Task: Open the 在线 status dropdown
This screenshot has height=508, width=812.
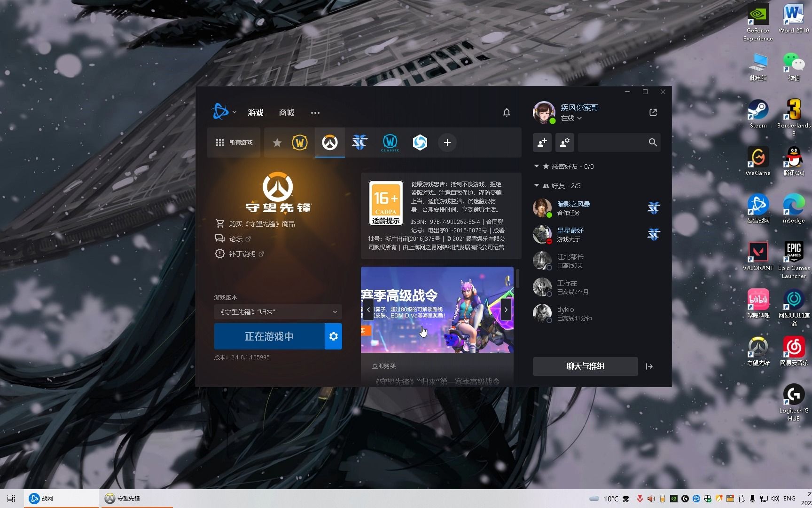Action: 571,118
